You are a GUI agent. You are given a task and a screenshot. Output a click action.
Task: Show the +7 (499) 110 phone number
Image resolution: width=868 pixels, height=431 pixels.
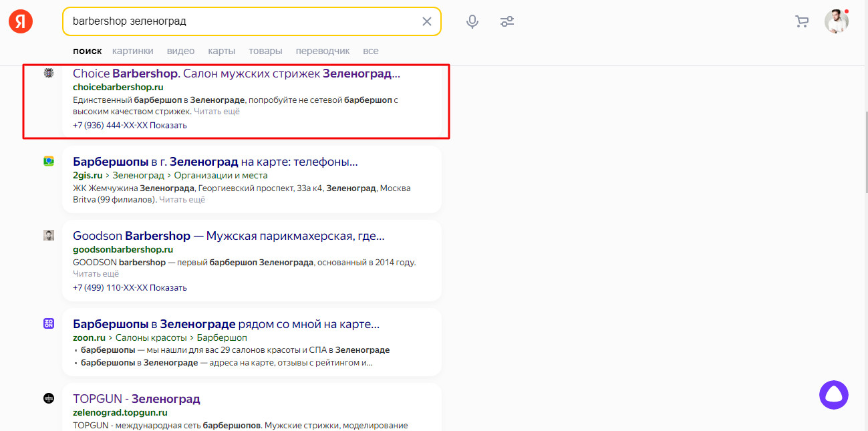[130, 288]
